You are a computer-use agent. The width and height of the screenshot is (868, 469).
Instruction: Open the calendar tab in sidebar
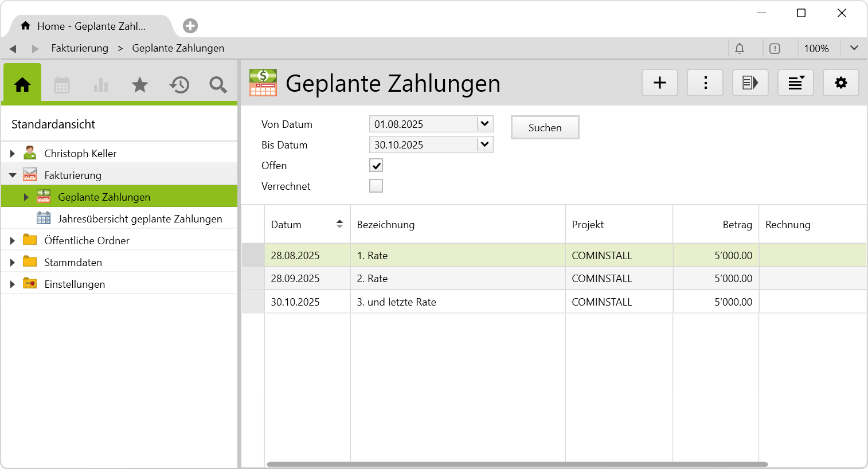click(x=62, y=85)
